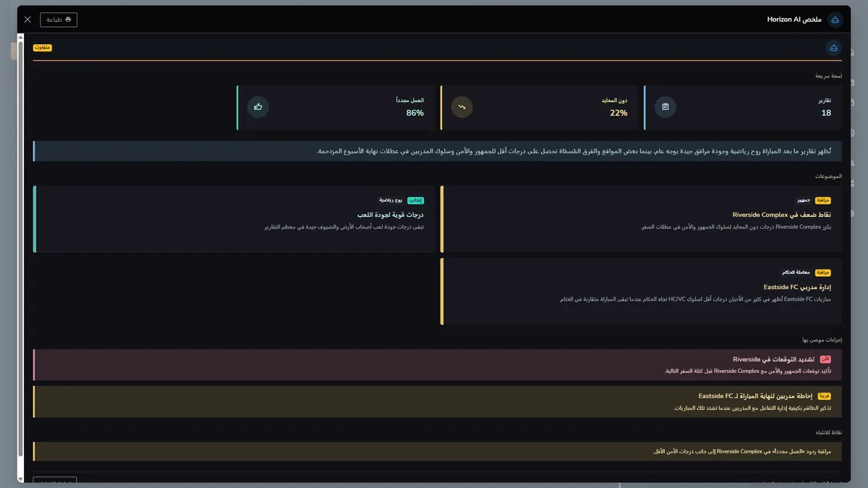Click the title تشديد التوقعات في Riverside
Viewport: 868px width, 488px height.
pos(774,359)
